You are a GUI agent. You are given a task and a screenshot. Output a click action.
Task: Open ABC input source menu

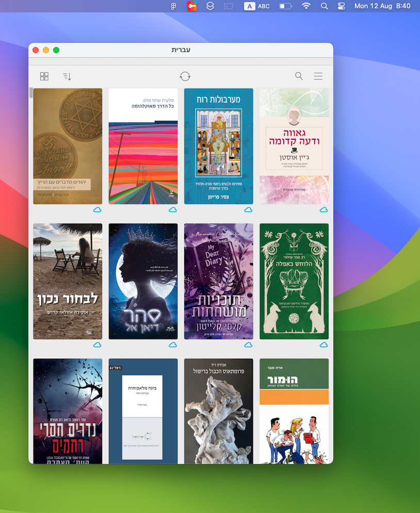coord(257,6)
